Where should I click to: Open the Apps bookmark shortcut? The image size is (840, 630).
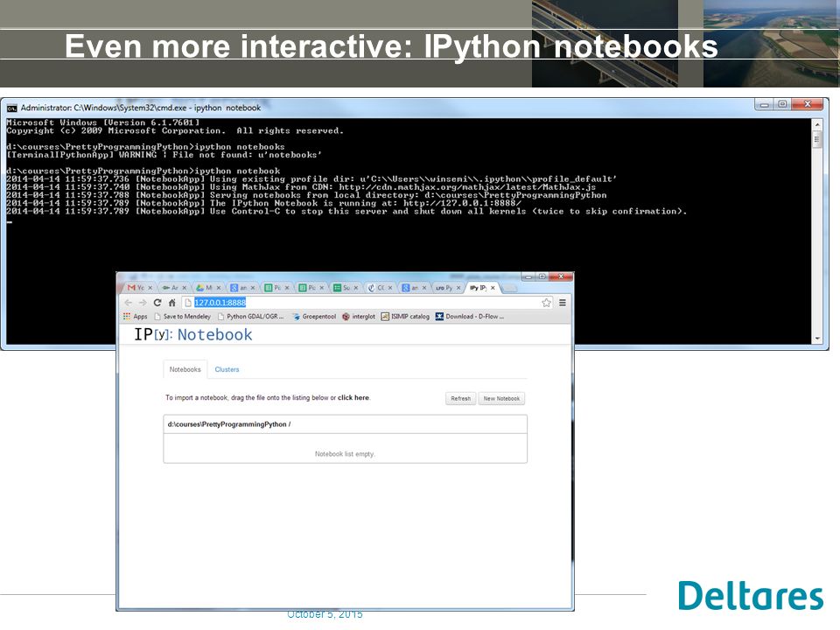pos(135,317)
